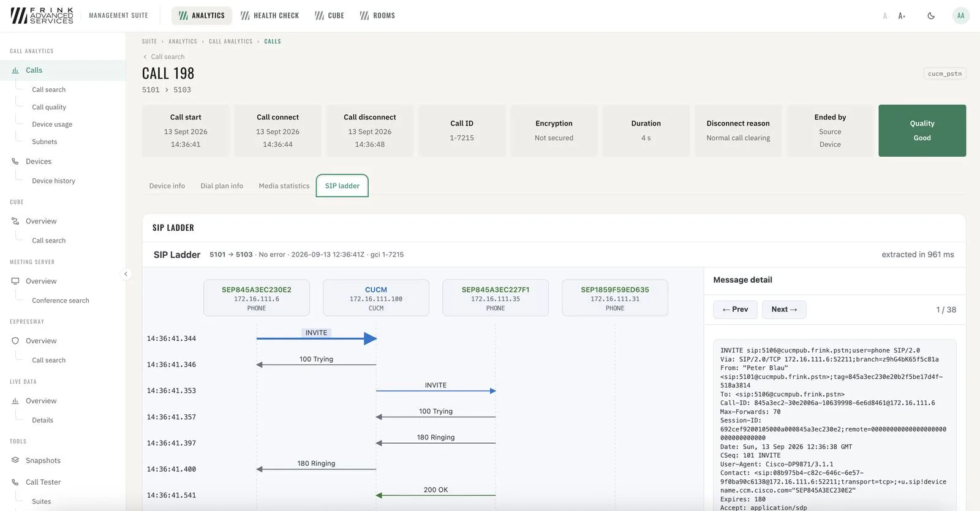Click the Devices phone icon in sidebar
The width and height of the screenshot is (980, 511).
click(x=15, y=162)
